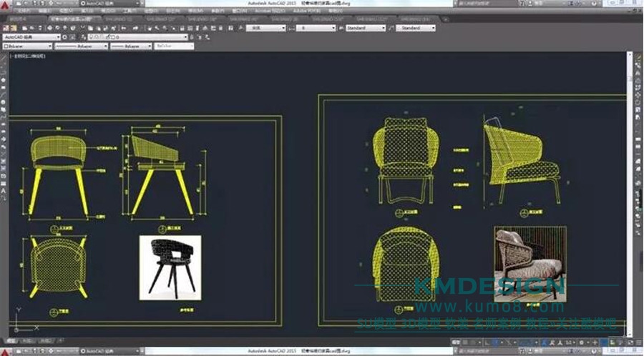Click the black chair reference photo
644x356 pixels.
tap(170, 267)
